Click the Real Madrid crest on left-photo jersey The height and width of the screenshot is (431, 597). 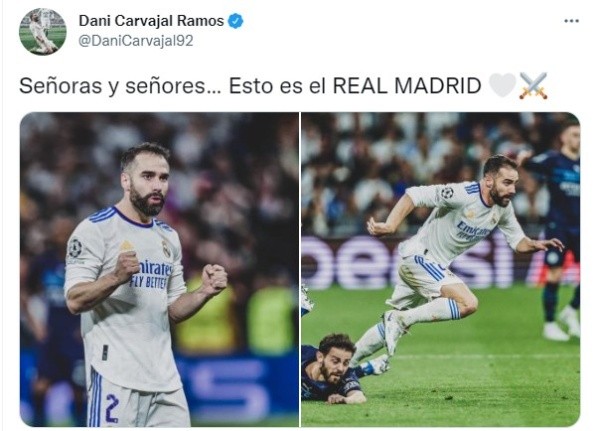point(166,248)
